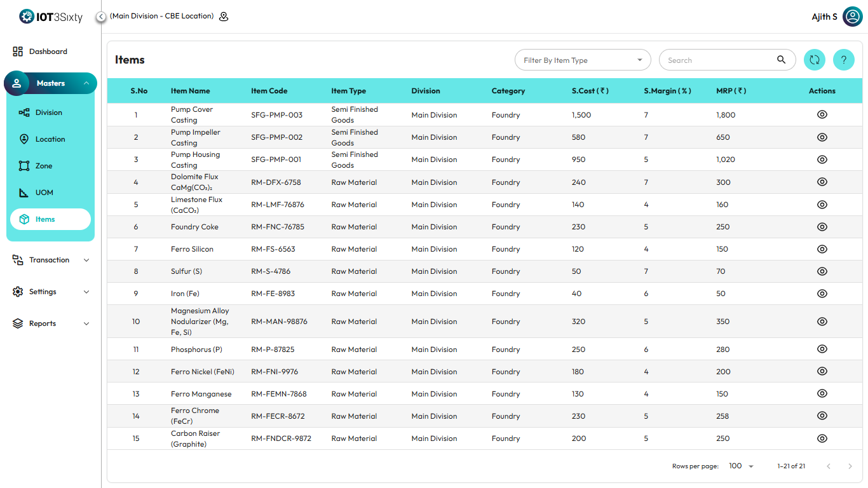Go to Zone under Masters

click(43, 166)
